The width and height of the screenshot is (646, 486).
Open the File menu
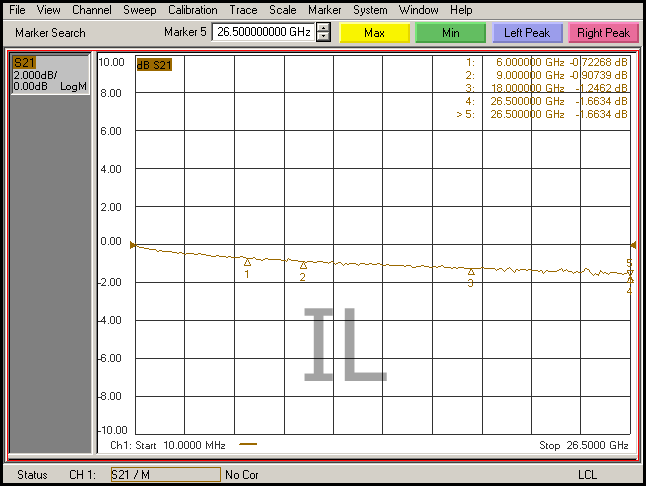(x=17, y=10)
